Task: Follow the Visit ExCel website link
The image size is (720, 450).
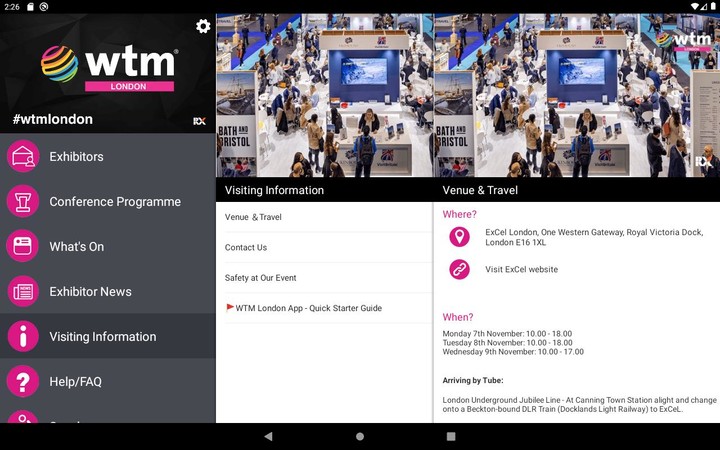Action: pyautogui.click(x=522, y=270)
